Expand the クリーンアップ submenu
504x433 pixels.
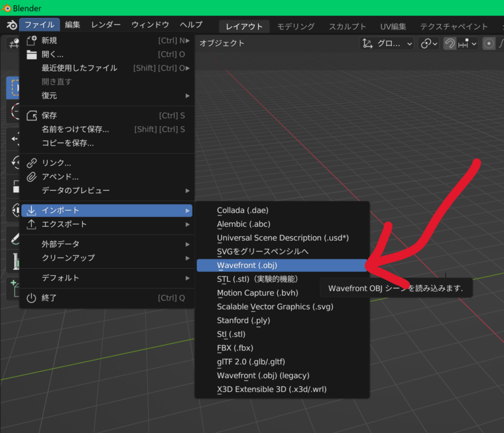108,258
